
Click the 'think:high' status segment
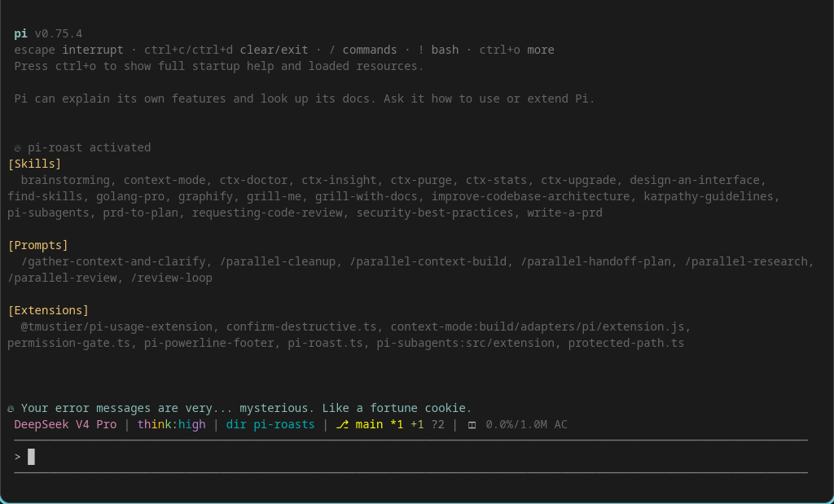coord(171,425)
